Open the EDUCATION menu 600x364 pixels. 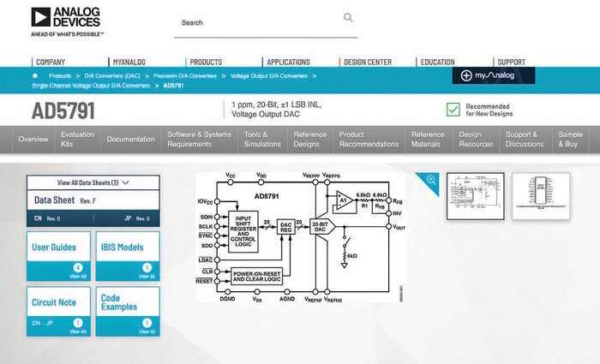tap(437, 62)
